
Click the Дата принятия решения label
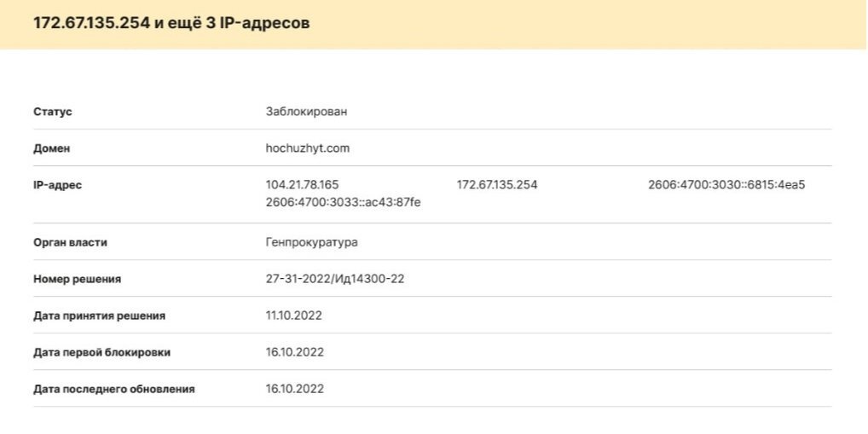99,315
